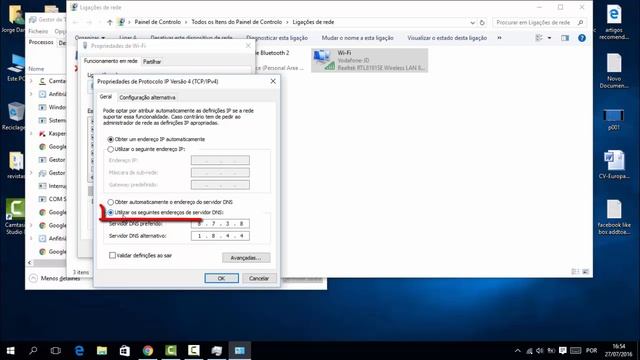Screen dimensions: 640x360
Task: Click the alternate DNS server field
Action: pyautogui.click(x=220, y=236)
